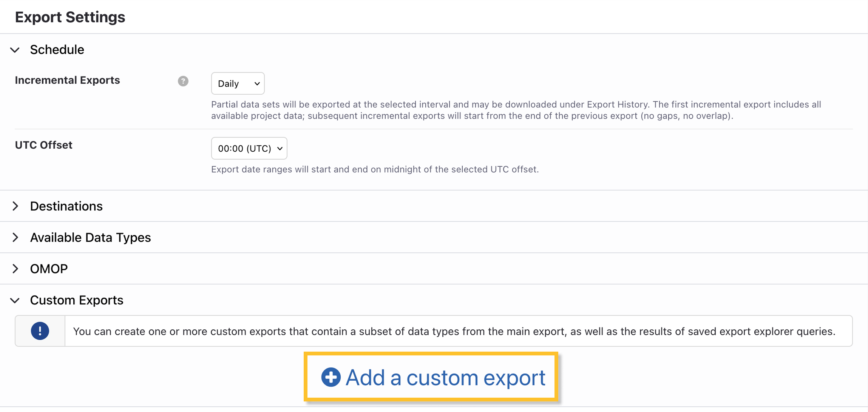Click the Schedule section heading

tap(57, 50)
